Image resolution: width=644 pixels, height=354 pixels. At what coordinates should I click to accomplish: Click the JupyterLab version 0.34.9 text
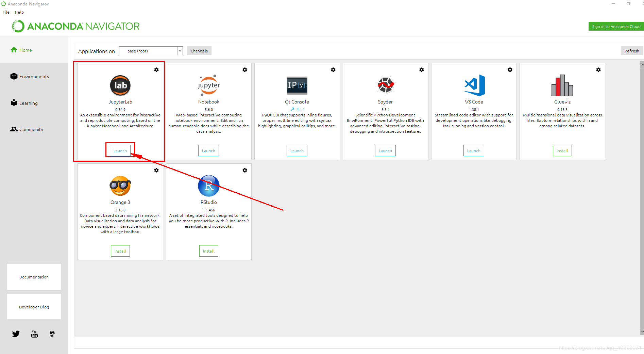tap(120, 110)
